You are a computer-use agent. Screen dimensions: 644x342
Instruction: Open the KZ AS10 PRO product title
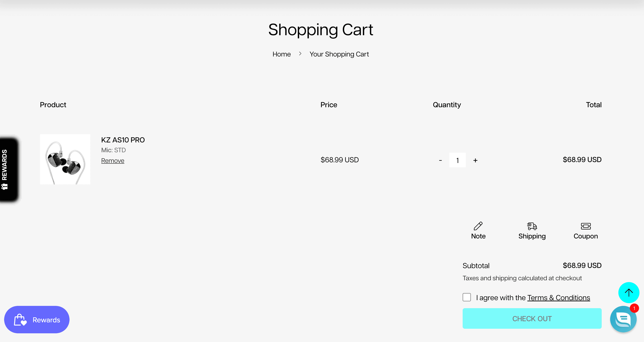123,140
